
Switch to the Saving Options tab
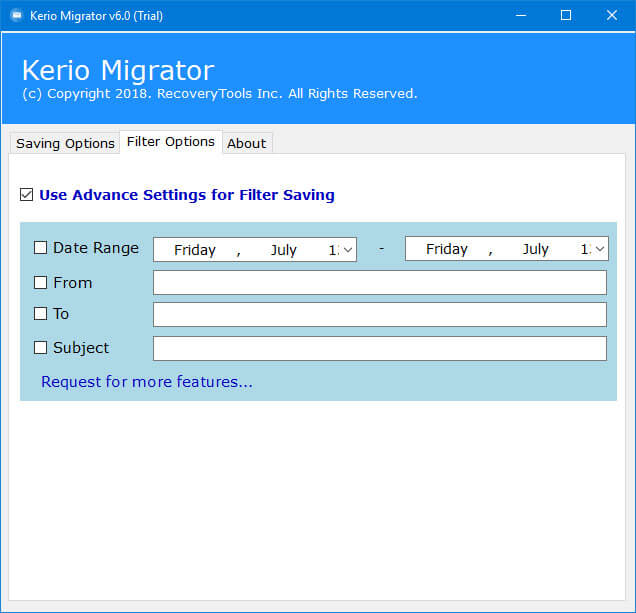click(65, 143)
